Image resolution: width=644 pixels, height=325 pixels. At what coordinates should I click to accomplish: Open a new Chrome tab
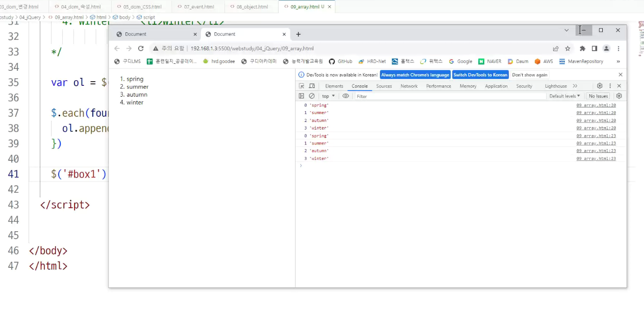coord(298,34)
